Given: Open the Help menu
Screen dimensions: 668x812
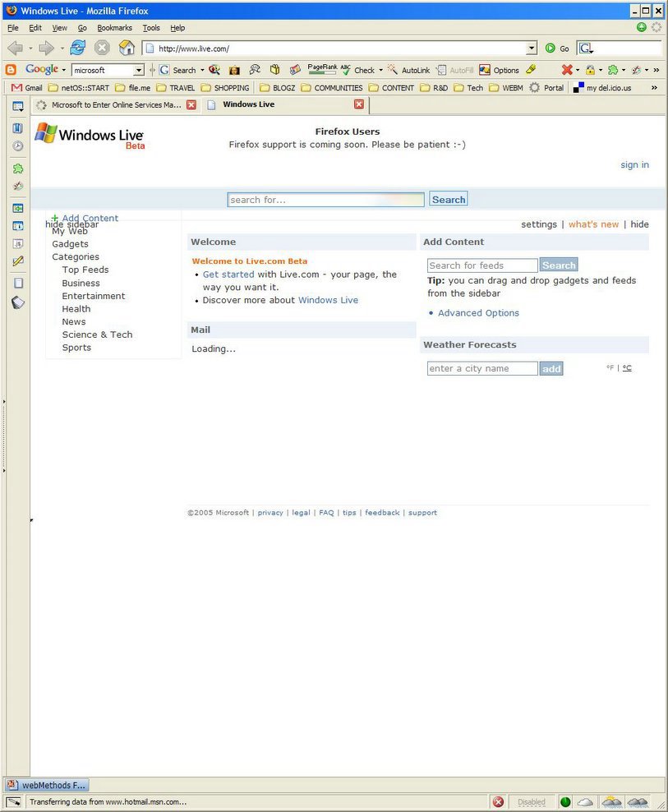Looking at the screenshot, I should click(x=177, y=28).
